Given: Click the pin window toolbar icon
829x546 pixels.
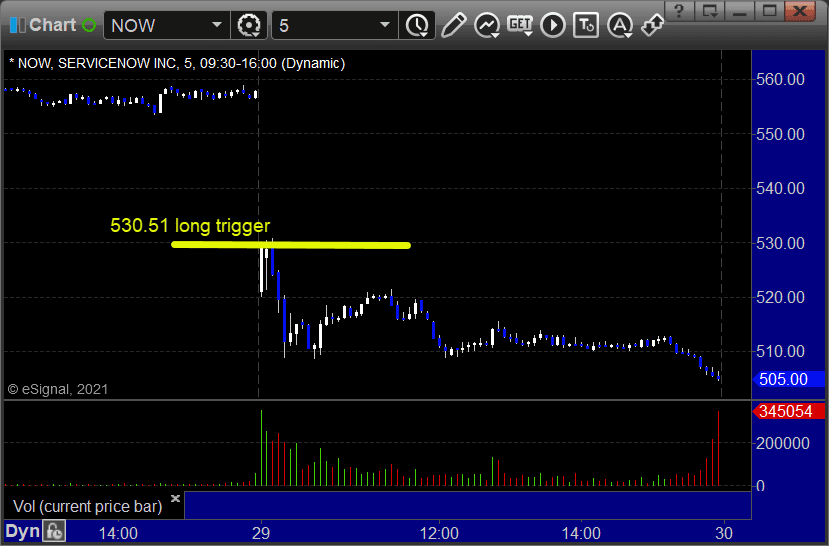Looking at the screenshot, I should pos(652,25).
